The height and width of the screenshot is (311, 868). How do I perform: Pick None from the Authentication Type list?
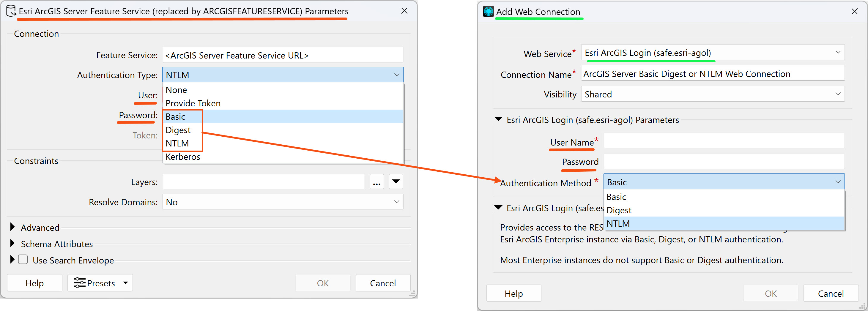[x=176, y=90]
